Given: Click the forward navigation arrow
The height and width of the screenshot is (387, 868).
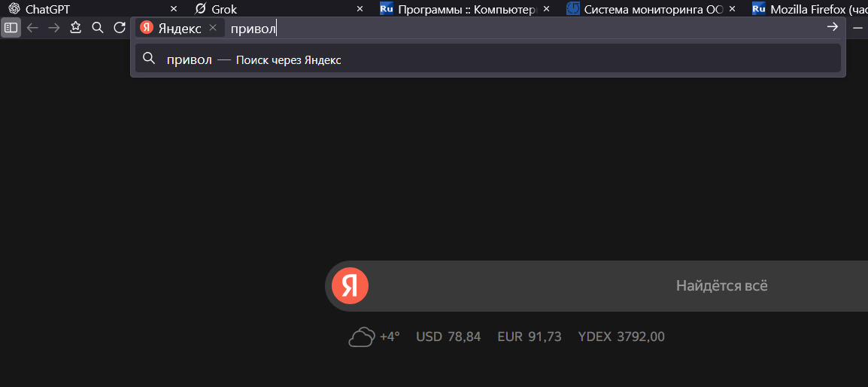Looking at the screenshot, I should 54,28.
